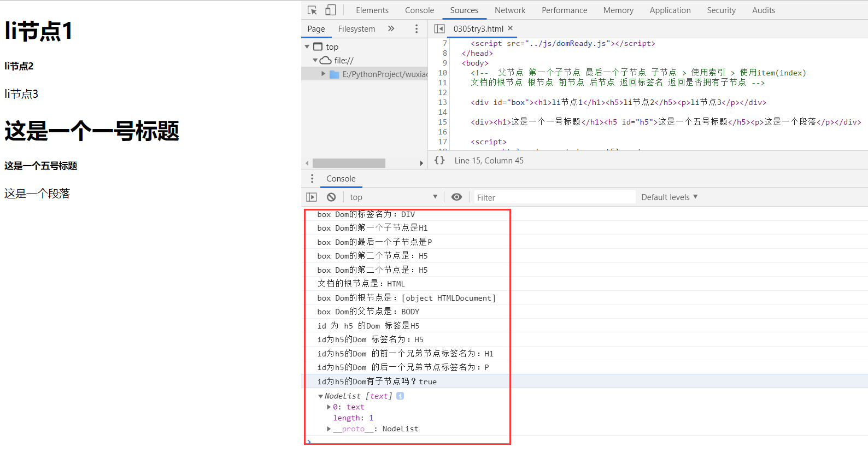Click source line number 13

442,102
